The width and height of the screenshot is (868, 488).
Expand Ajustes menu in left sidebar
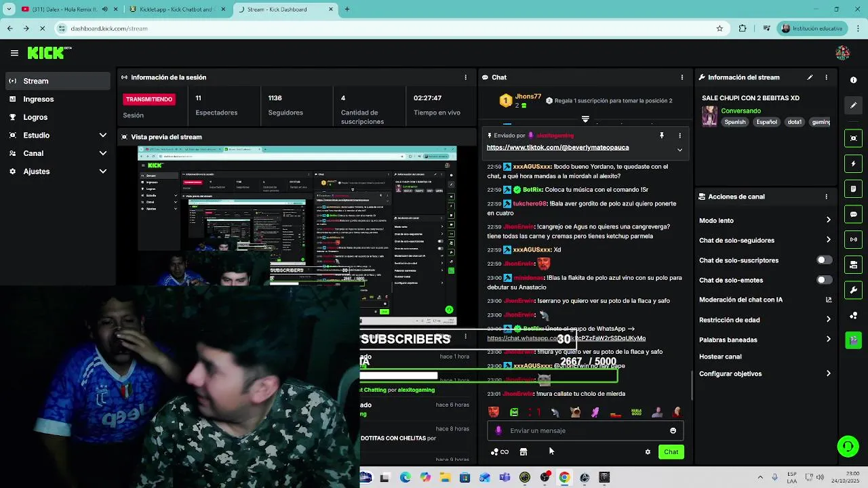[57, 171]
